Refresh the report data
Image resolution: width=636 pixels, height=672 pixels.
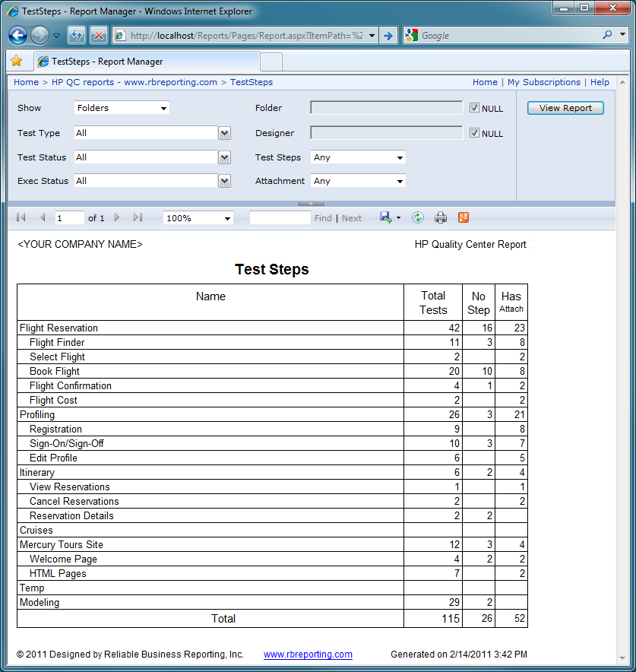coord(417,217)
